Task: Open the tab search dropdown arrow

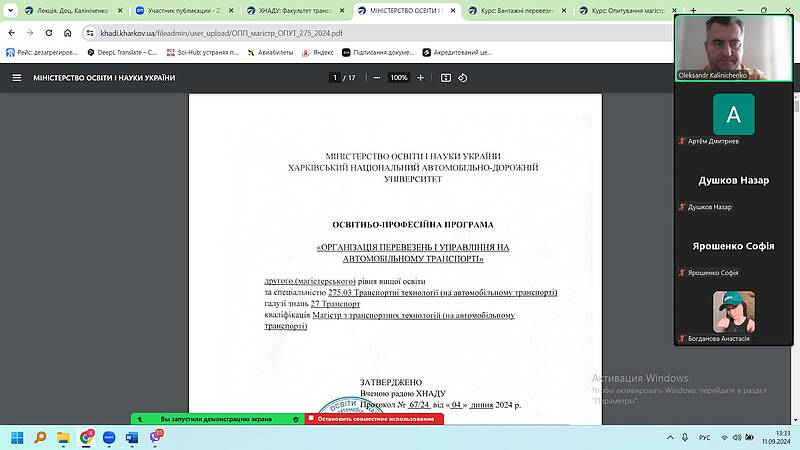Action: 10,10
